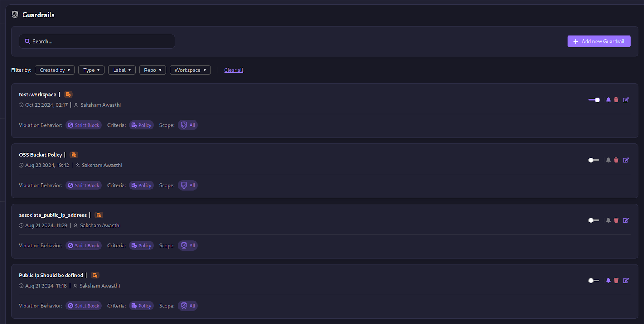The image size is (644, 324).
Task: Click Strict Block badge in OSS Bucket Policy card
Action: 84,185
